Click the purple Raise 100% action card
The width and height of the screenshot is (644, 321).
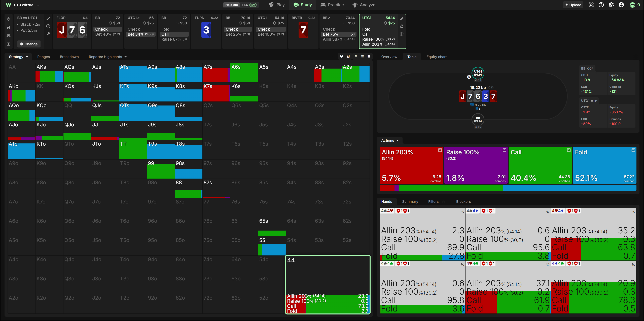[x=476, y=165]
